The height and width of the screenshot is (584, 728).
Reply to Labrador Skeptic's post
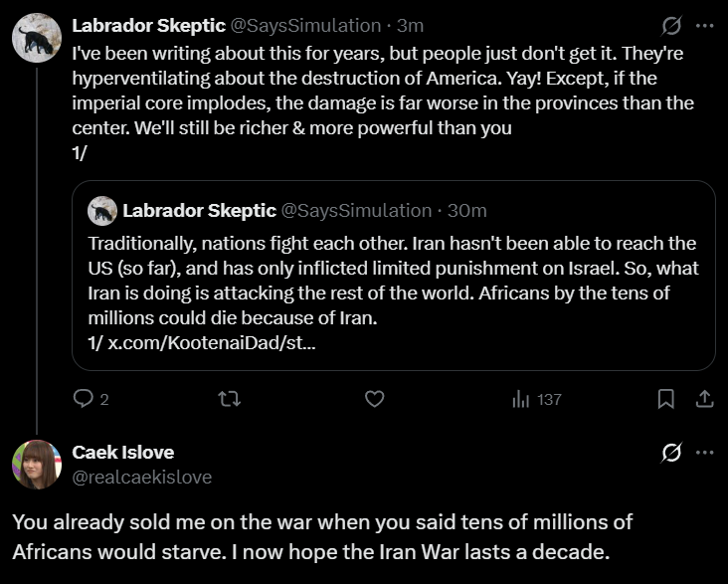(x=84, y=399)
